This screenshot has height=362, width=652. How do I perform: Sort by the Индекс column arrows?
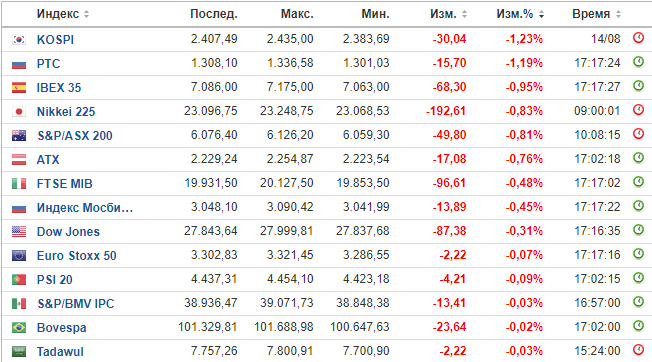[86, 14]
